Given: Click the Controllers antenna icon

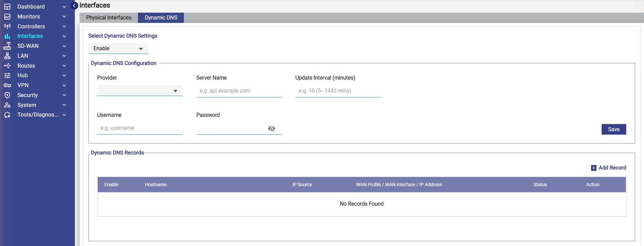Looking at the screenshot, I should (7, 26).
